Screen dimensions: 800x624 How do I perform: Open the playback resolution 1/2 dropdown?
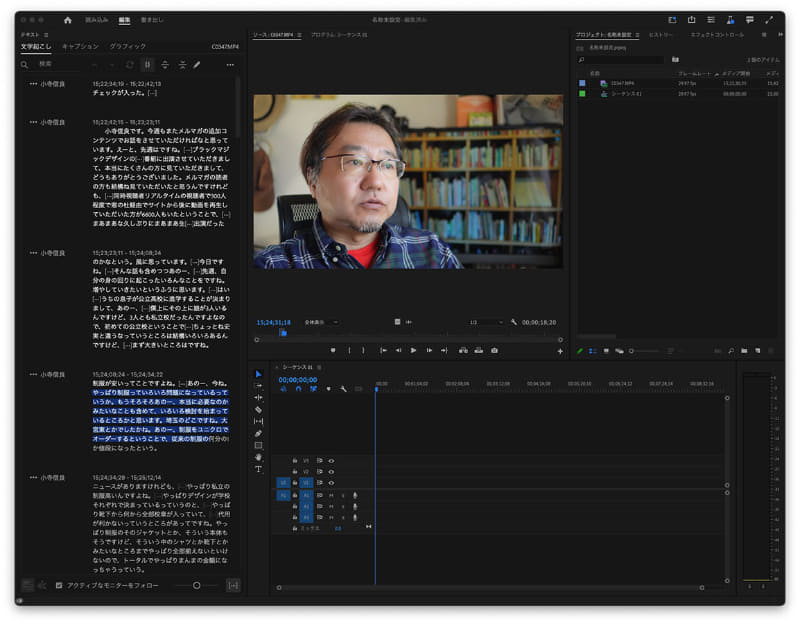(x=486, y=322)
